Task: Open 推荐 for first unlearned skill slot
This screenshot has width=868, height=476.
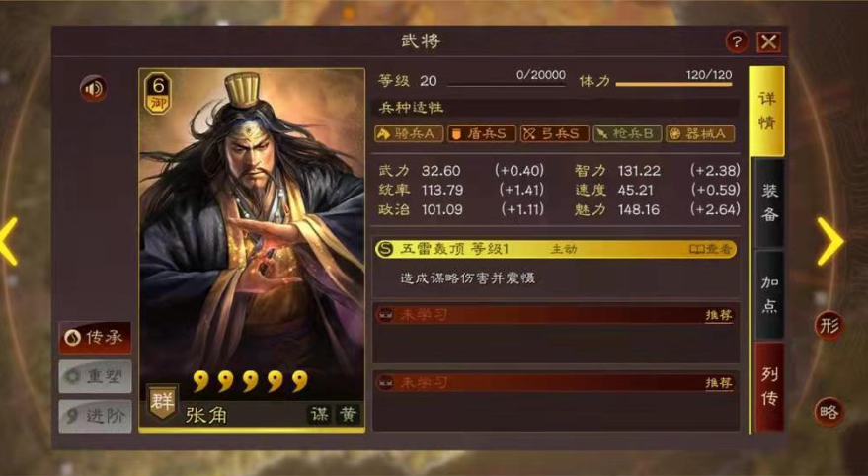Action: [x=719, y=315]
